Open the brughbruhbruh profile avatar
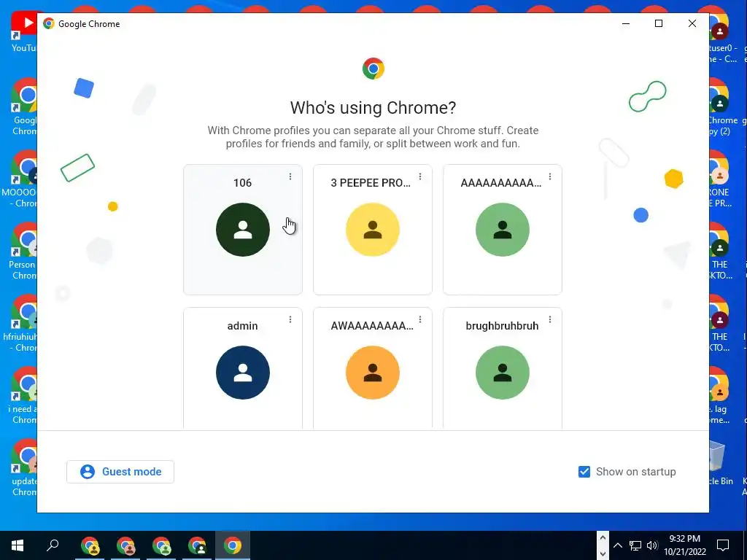The width and height of the screenshot is (747, 560). 502,373
